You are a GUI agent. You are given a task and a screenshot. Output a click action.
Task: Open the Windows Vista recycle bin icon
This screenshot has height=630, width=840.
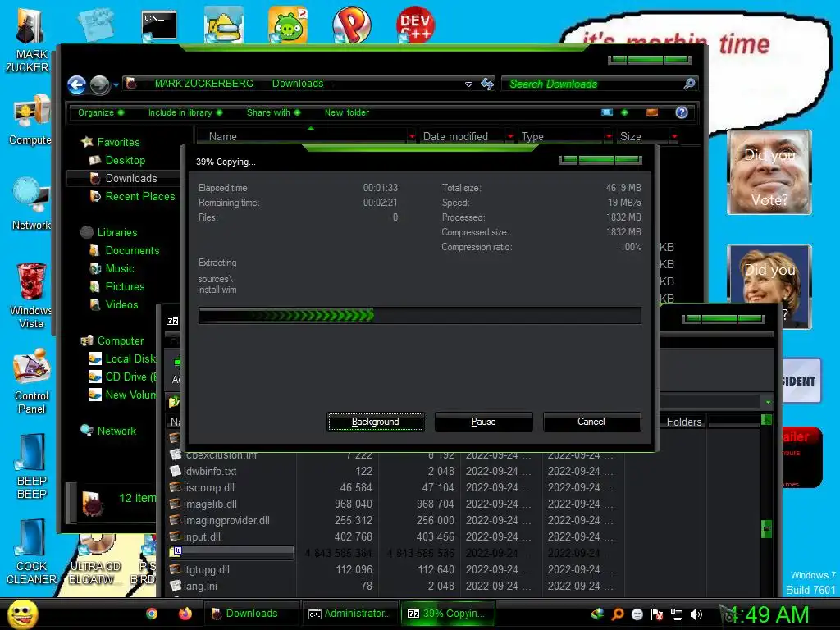coord(31,295)
